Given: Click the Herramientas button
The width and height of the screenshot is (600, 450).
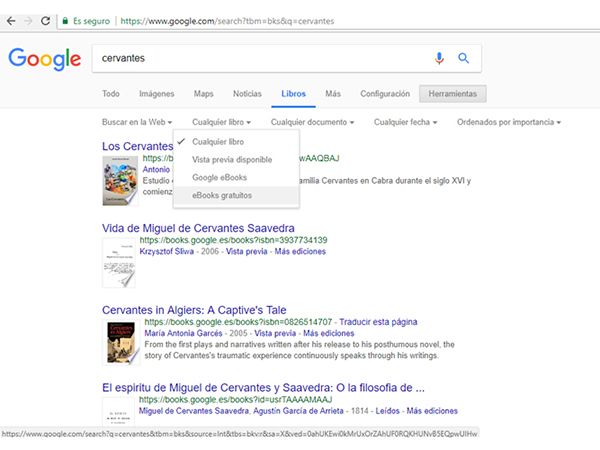Looking at the screenshot, I should [453, 94].
